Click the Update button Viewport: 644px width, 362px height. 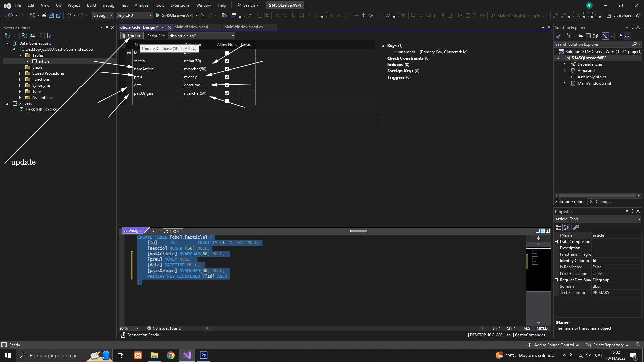coord(132,36)
